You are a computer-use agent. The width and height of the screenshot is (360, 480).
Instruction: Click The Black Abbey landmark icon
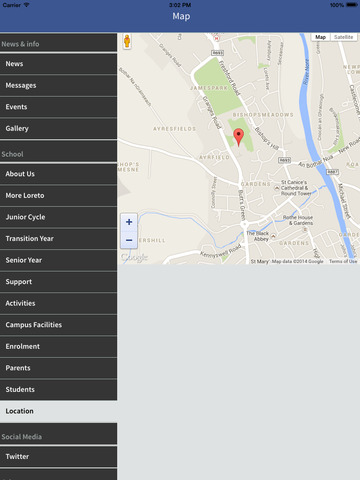(x=273, y=236)
